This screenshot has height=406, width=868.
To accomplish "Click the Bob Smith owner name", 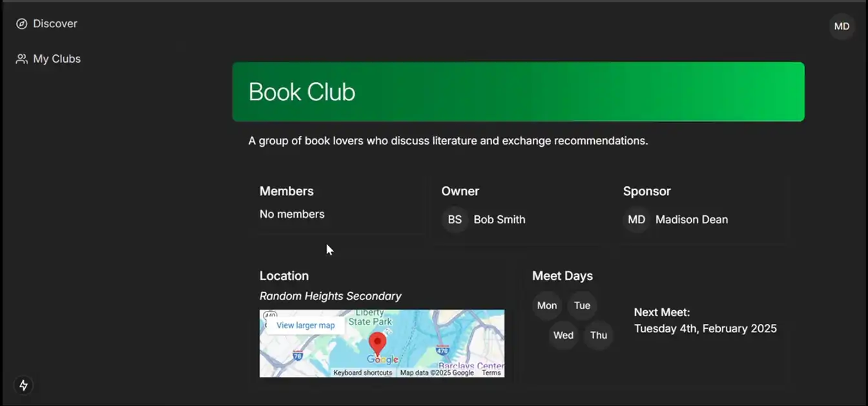I will click(499, 219).
